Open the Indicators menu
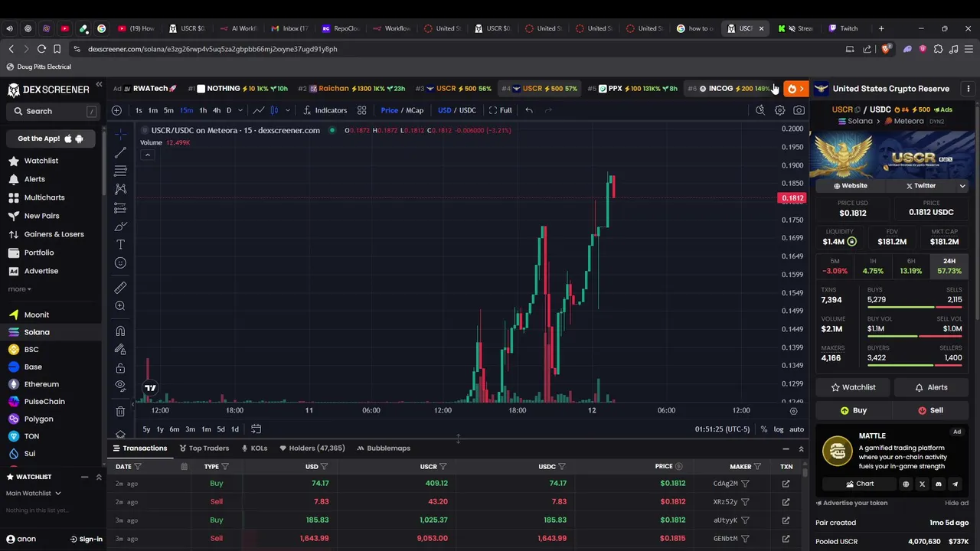 (325, 110)
